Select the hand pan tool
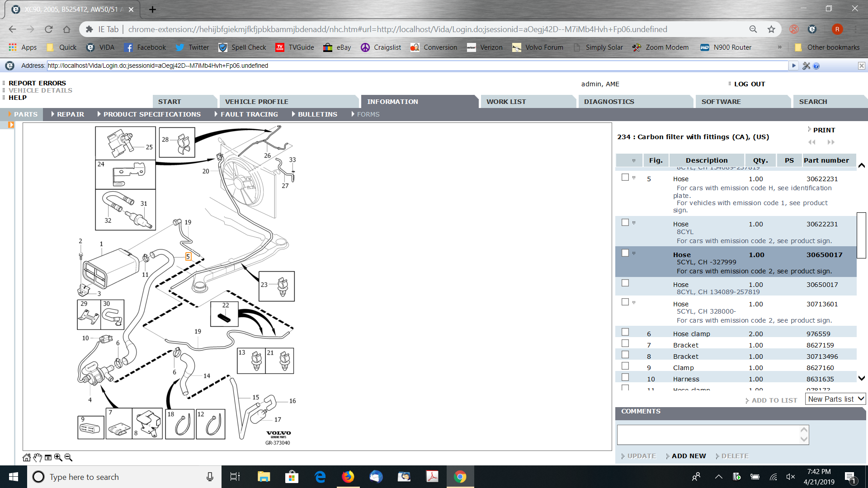Image resolution: width=868 pixels, height=488 pixels. [38, 457]
